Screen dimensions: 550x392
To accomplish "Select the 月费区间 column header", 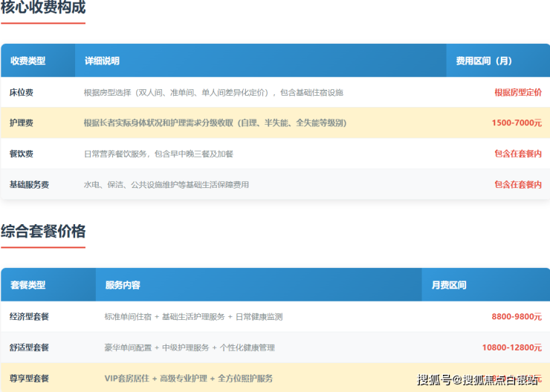I will (x=449, y=285).
